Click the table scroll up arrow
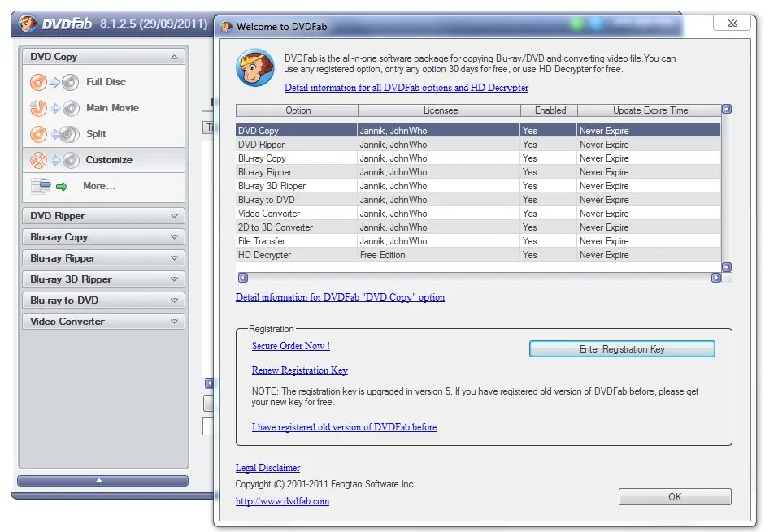This screenshot has height=532, width=765. point(727,109)
